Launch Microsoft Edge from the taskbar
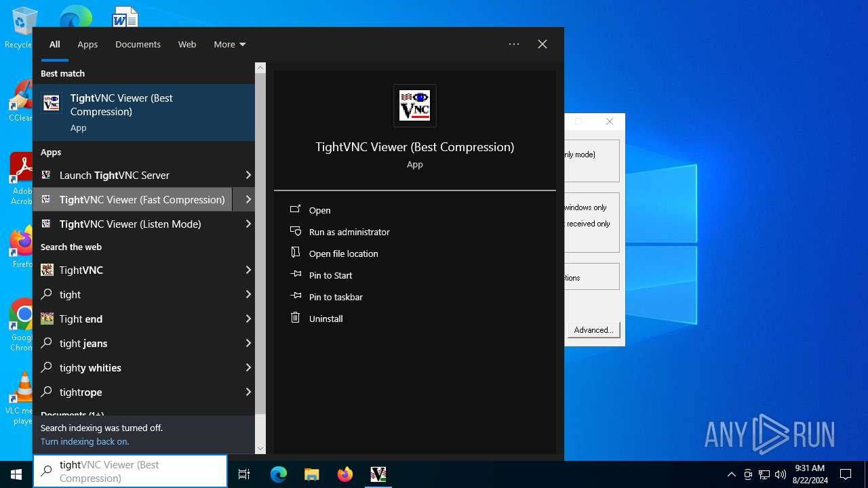 point(279,474)
